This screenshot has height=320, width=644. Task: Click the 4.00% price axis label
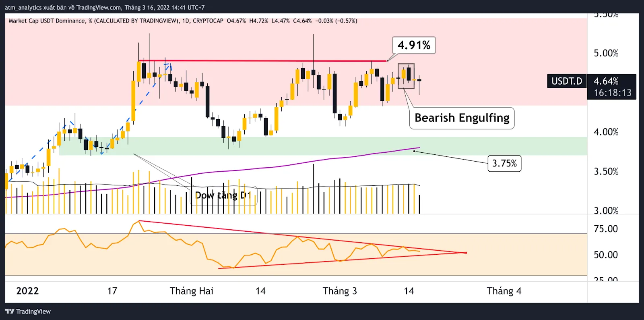(606, 132)
